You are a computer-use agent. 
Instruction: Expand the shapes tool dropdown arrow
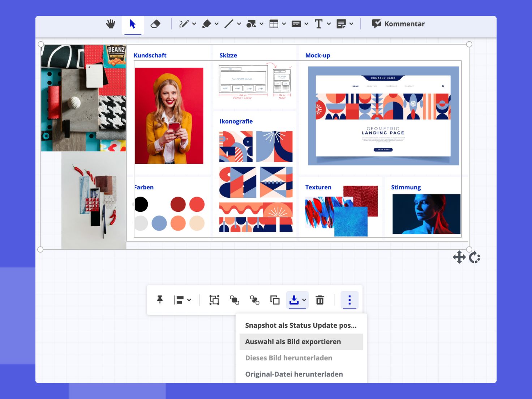pyautogui.click(x=261, y=24)
